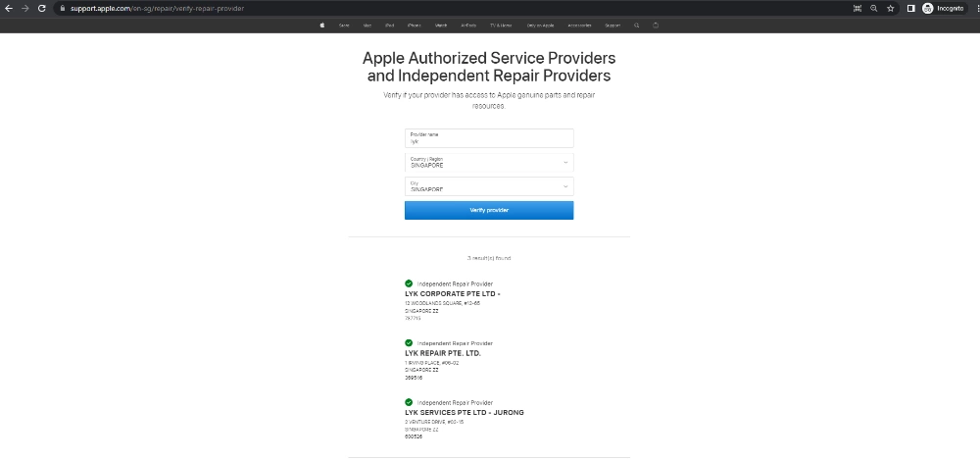Screen dimensions: 980x461
Task: Open the Chrome three-dot menu
Action: (x=976, y=9)
